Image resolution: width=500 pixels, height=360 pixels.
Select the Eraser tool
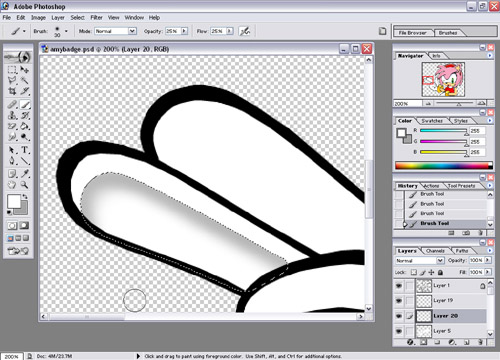click(x=12, y=126)
